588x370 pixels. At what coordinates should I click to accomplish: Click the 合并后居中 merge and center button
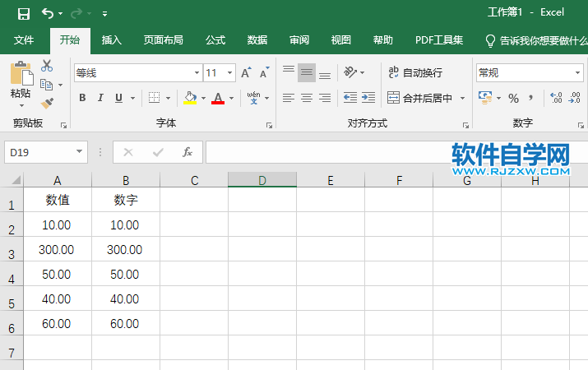(x=419, y=98)
